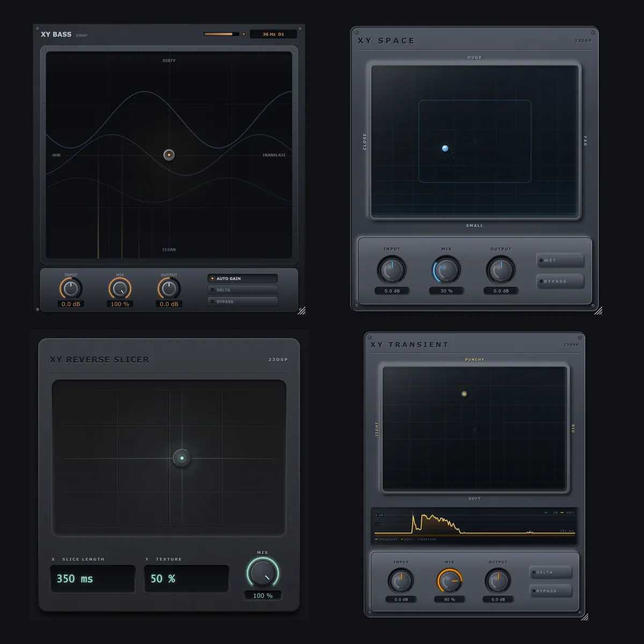Click the XY Transient Mix knob
The width and height of the screenshot is (644, 644).
pos(450,581)
